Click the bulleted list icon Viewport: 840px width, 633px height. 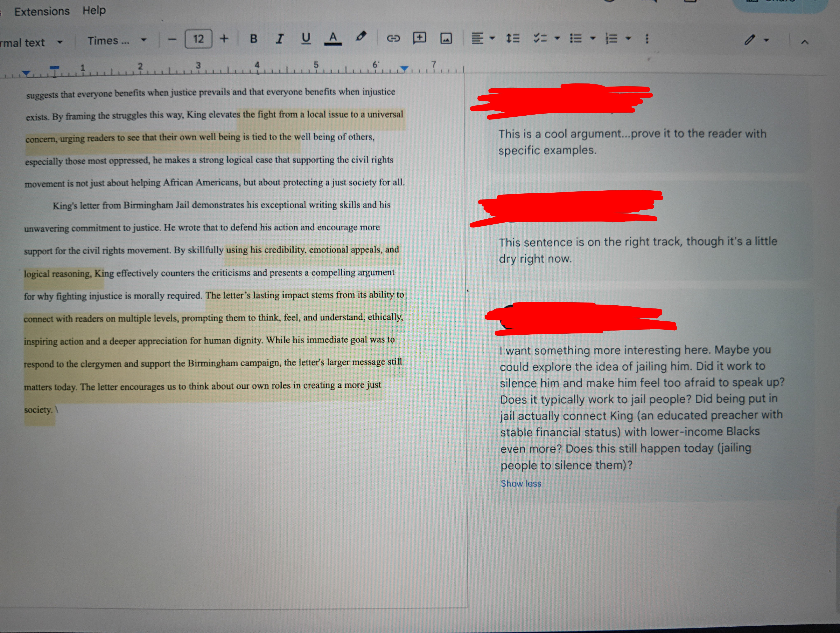point(576,38)
